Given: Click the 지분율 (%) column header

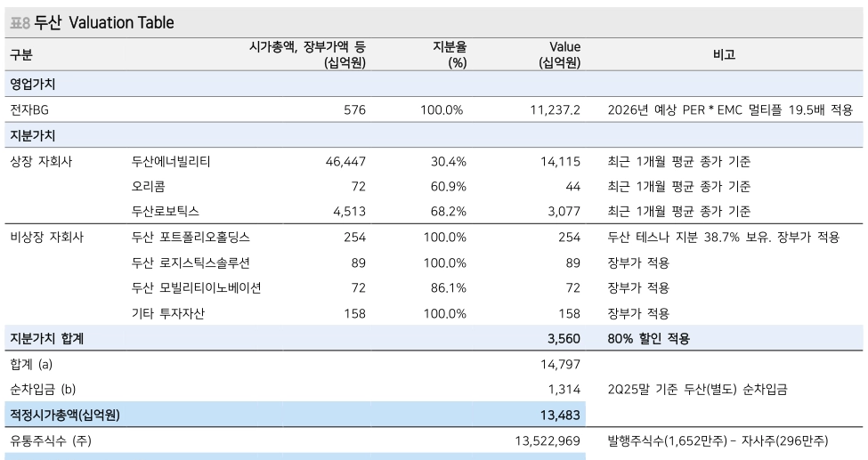Looking at the screenshot, I should coord(450,54).
